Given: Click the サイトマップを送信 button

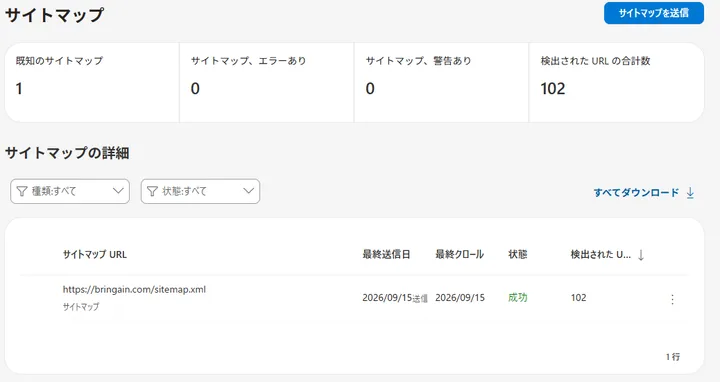Looking at the screenshot, I should click(653, 13).
